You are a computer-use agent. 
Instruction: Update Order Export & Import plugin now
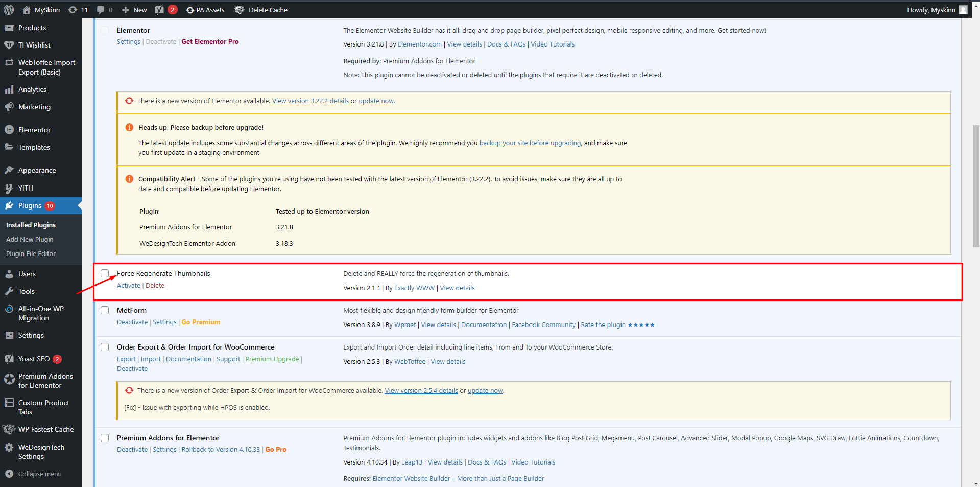tap(485, 391)
